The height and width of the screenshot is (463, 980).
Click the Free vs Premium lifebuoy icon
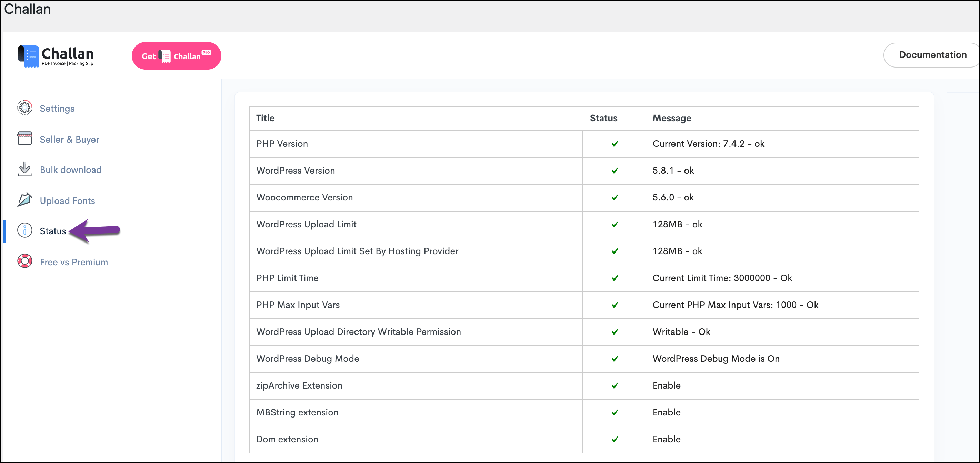(x=25, y=261)
